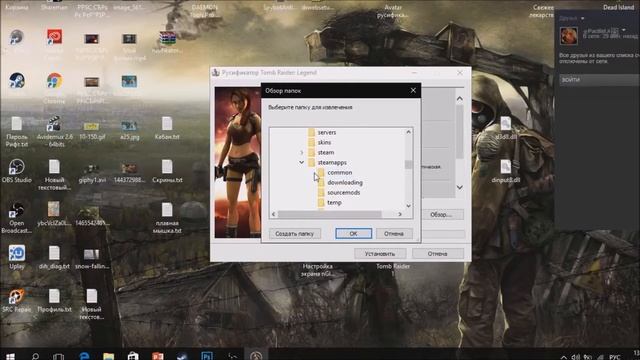640x360 pixels.
Task: Select the common folder in tree
Action: (335, 173)
